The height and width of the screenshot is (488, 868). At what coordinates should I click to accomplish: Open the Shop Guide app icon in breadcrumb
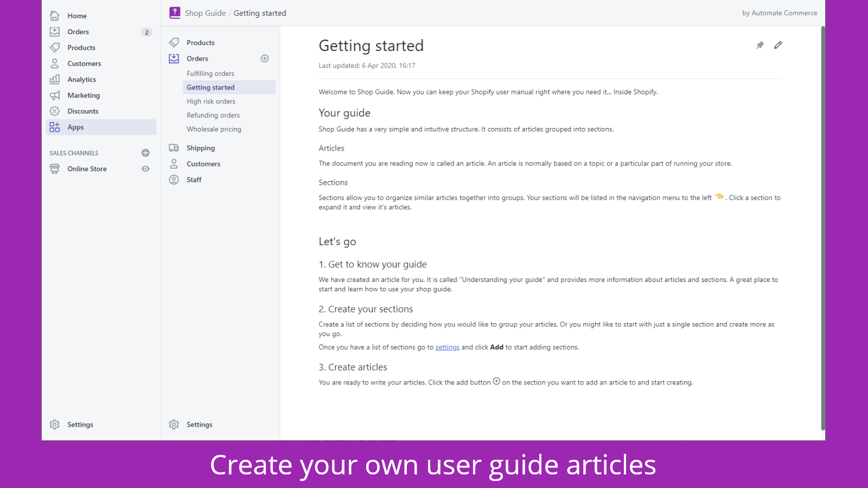point(174,12)
